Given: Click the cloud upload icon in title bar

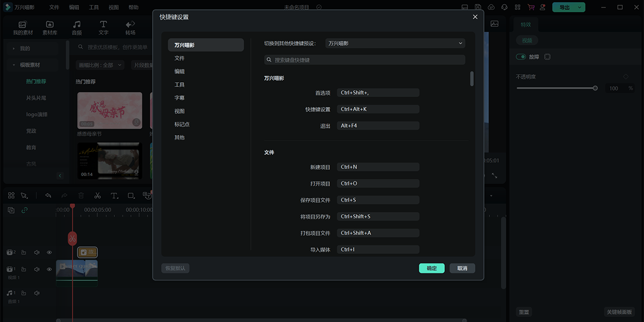Looking at the screenshot, I should (491, 8).
